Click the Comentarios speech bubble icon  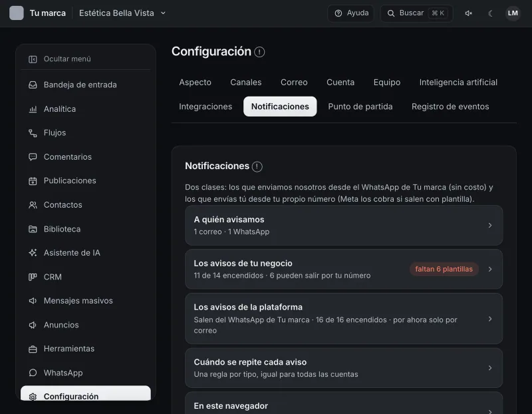click(33, 157)
